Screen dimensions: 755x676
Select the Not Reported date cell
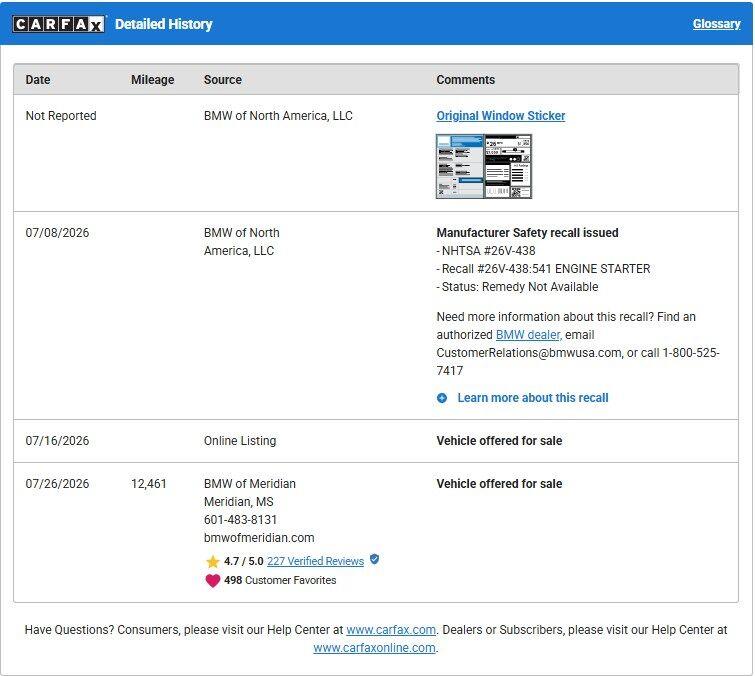pos(61,116)
